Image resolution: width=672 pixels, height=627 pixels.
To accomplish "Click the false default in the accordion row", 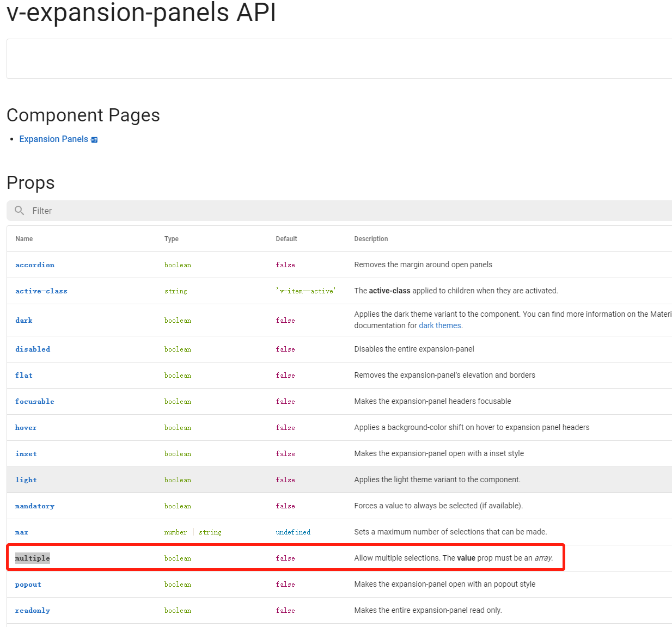I will click(285, 265).
